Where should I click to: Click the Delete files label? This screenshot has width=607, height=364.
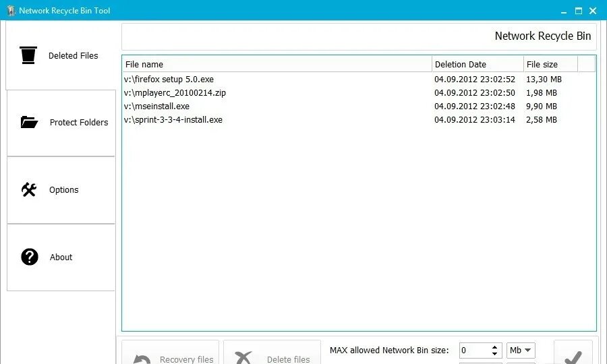[289, 359]
